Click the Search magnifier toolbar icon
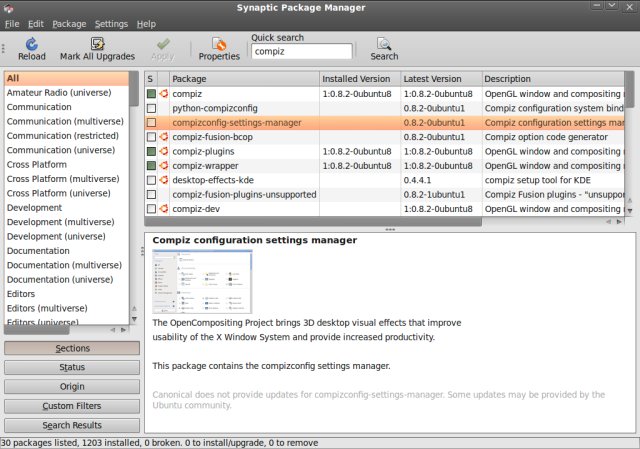Viewport: 640px width, 449px height. coord(384,44)
